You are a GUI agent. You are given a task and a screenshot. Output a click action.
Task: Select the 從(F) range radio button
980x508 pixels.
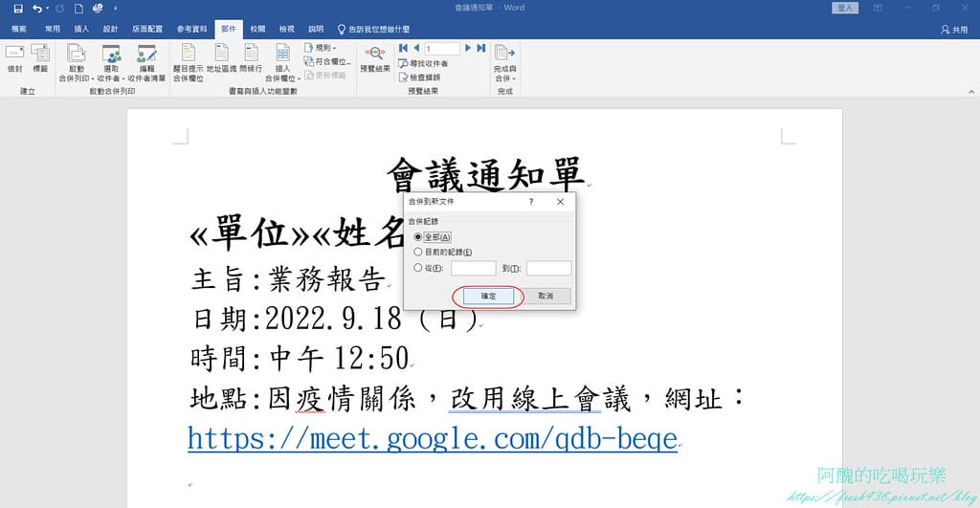pyautogui.click(x=418, y=268)
